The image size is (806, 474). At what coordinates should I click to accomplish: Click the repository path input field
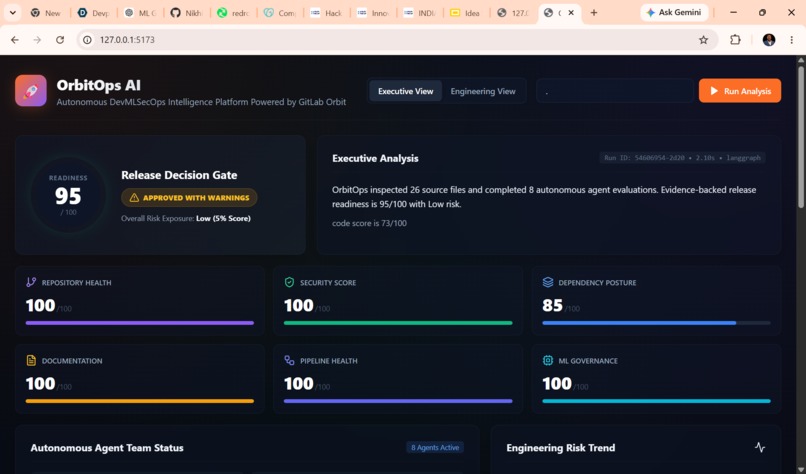click(x=615, y=91)
